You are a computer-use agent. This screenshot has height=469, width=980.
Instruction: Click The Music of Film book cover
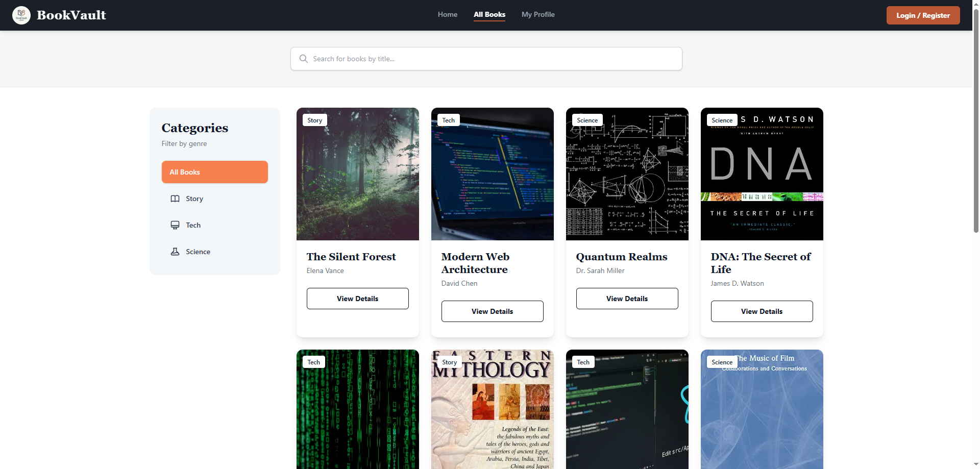[x=762, y=409]
